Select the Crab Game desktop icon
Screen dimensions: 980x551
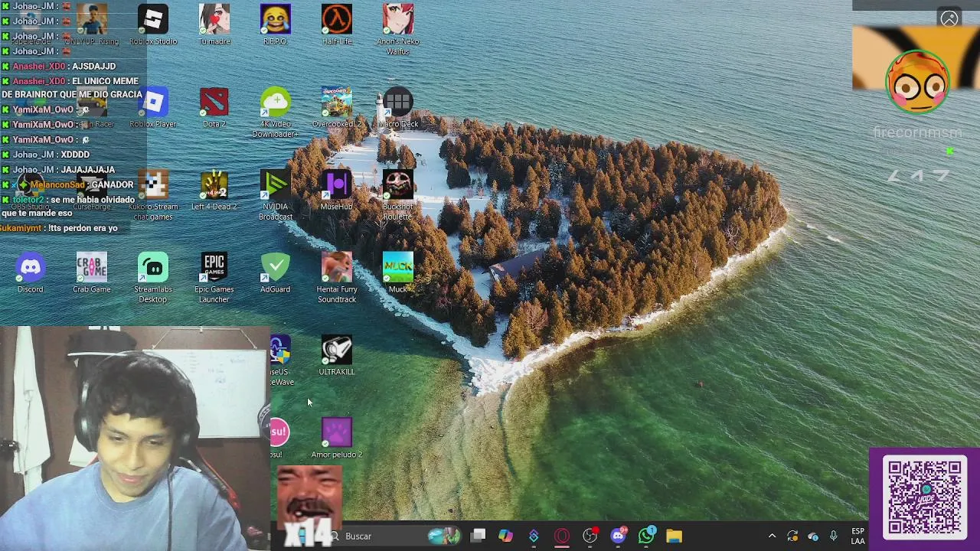click(x=92, y=272)
